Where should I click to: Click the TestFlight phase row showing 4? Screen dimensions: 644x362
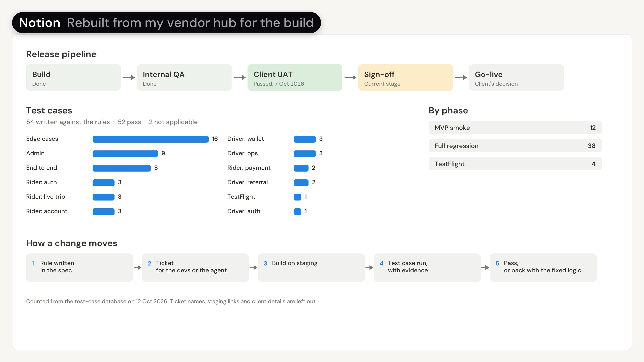(x=515, y=164)
